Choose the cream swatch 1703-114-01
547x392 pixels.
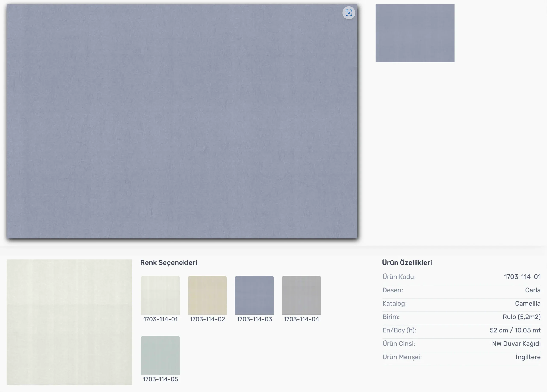[x=160, y=295]
